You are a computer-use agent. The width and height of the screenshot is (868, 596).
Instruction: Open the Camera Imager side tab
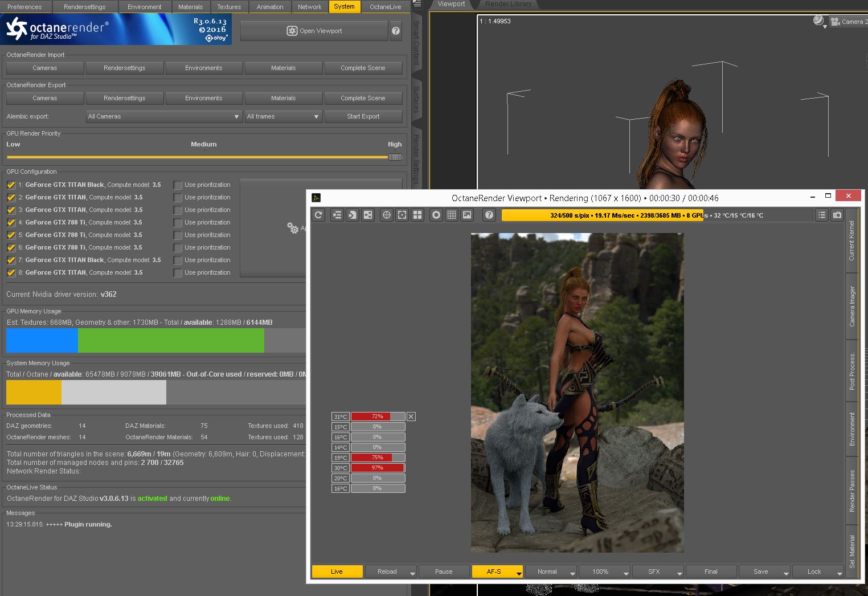pos(852,306)
